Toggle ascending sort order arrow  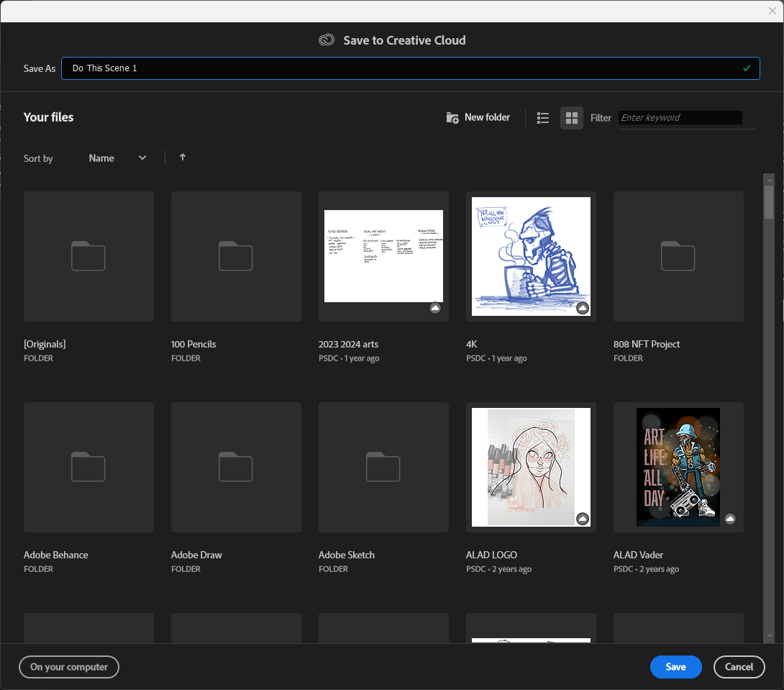(183, 158)
